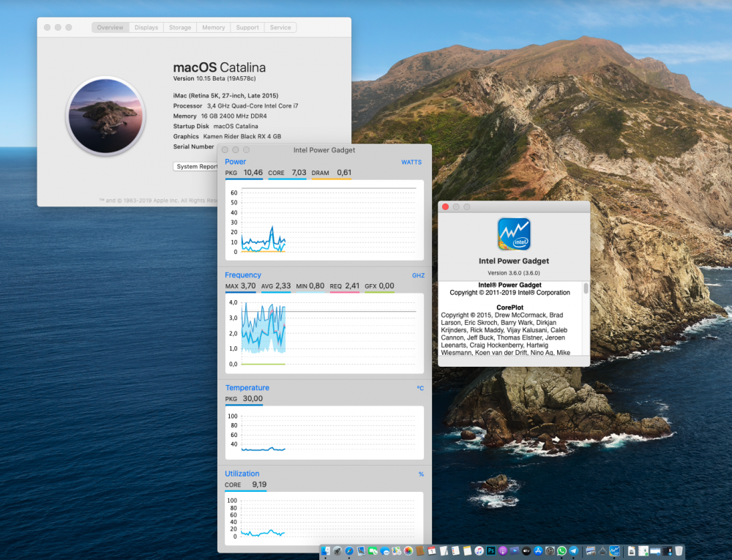Open App Store from the Dock

pyautogui.click(x=538, y=550)
